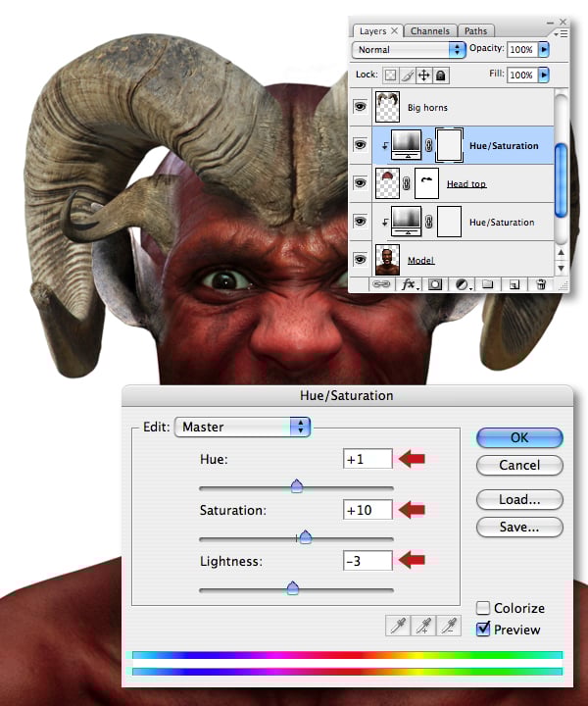Viewport: 588px width, 706px height.
Task: Close the Layers tab with X
Action: [394, 30]
